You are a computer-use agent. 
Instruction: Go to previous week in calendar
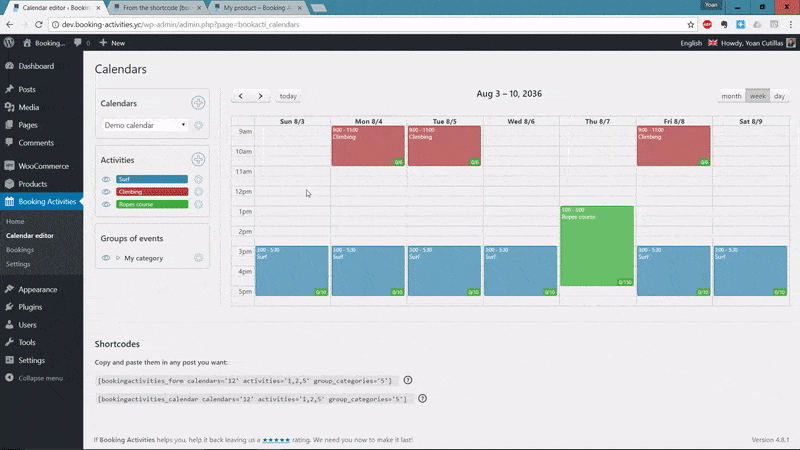241,96
